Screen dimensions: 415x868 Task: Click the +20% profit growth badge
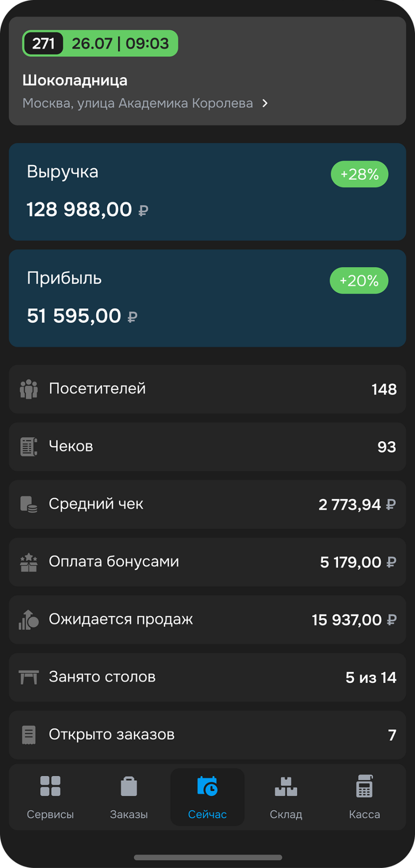click(359, 281)
